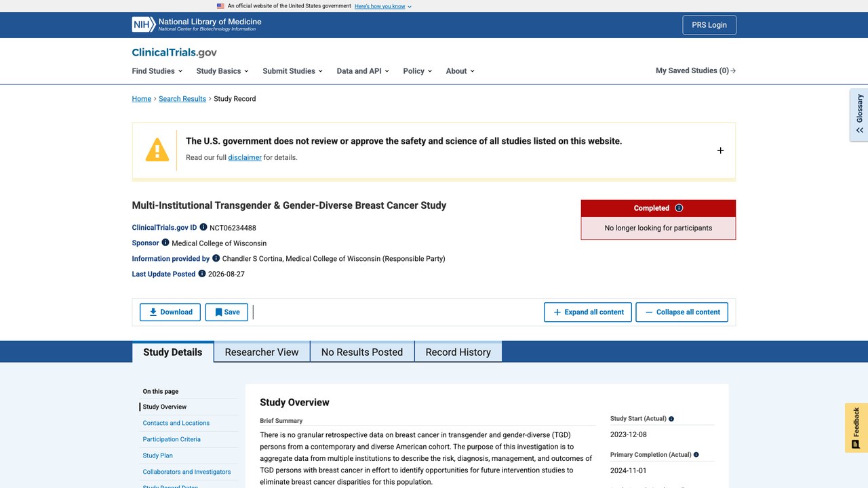The width and height of the screenshot is (868, 488).
Task: Open the About dropdown menu
Action: (460, 71)
